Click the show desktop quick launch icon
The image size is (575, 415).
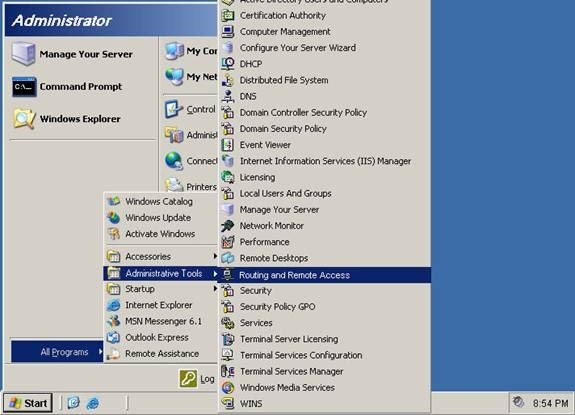tap(73, 403)
